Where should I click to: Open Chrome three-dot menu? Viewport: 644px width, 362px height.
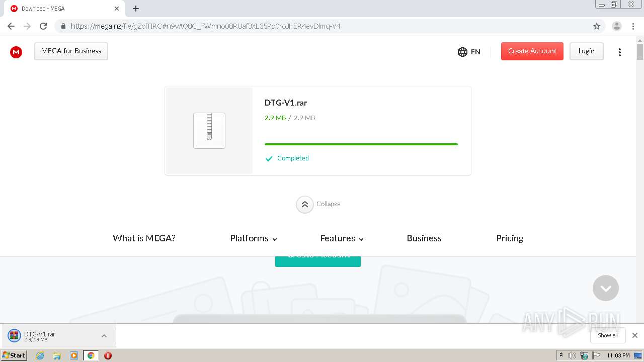(x=633, y=26)
